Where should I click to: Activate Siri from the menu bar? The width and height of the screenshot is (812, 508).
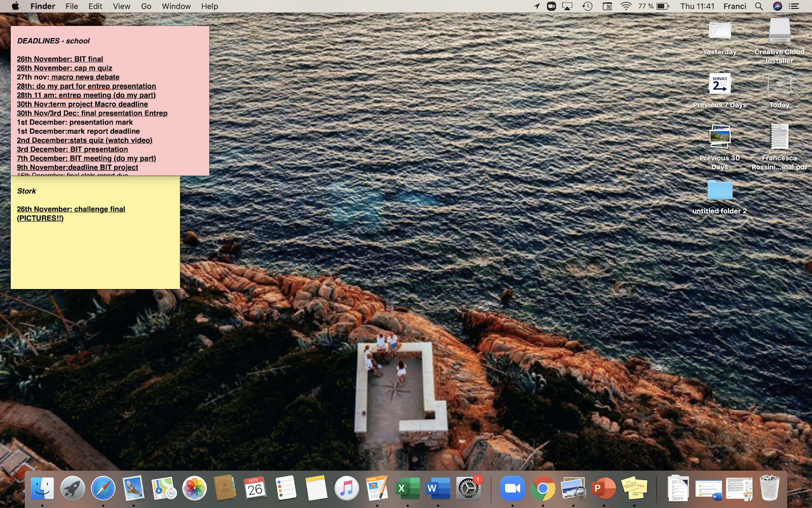(x=777, y=6)
